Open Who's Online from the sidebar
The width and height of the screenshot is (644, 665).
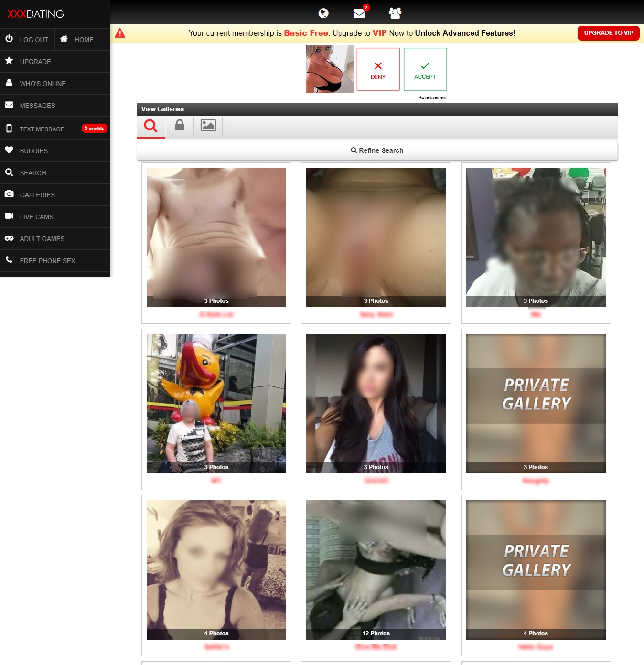point(43,84)
